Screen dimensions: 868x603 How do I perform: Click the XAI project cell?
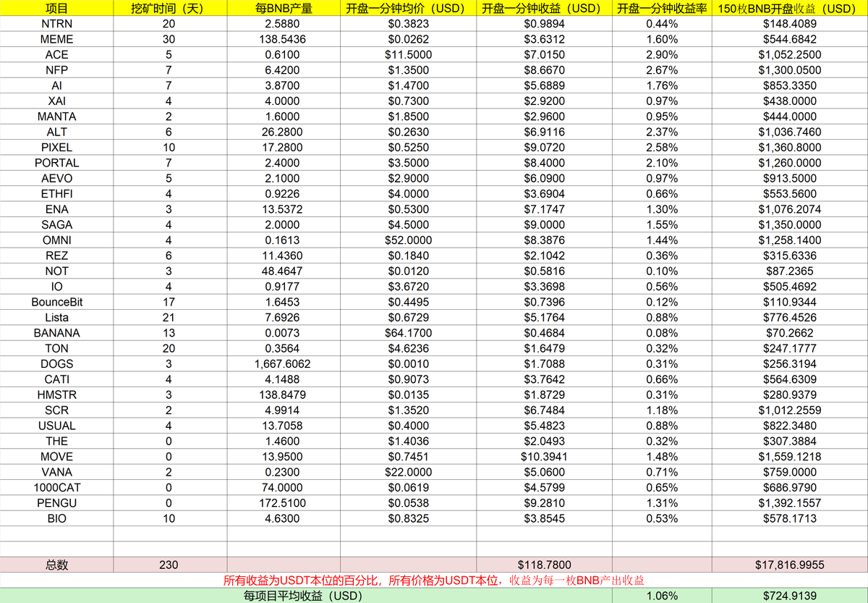click(56, 101)
